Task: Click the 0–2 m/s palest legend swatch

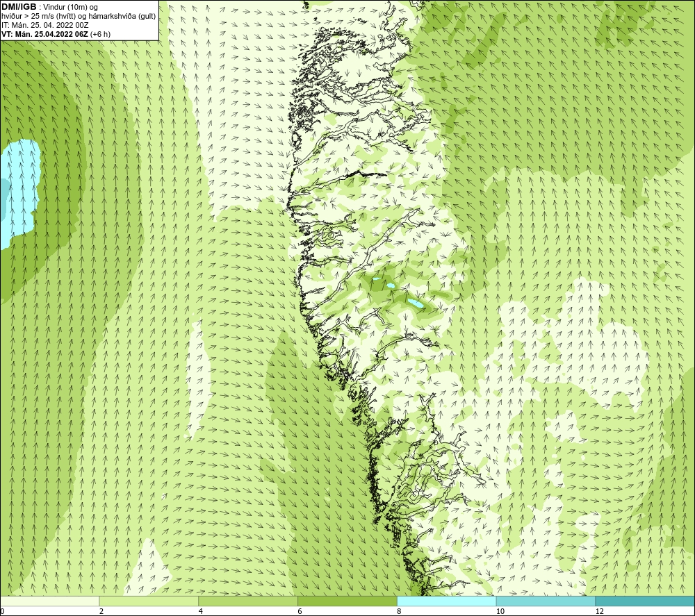Action: (x=49, y=601)
